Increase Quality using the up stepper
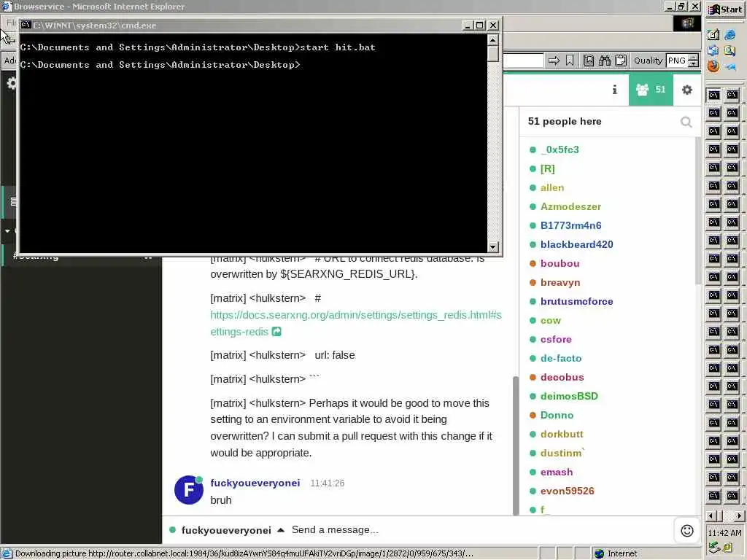Screen dimensions: 747x560 click(x=694, y=57)
